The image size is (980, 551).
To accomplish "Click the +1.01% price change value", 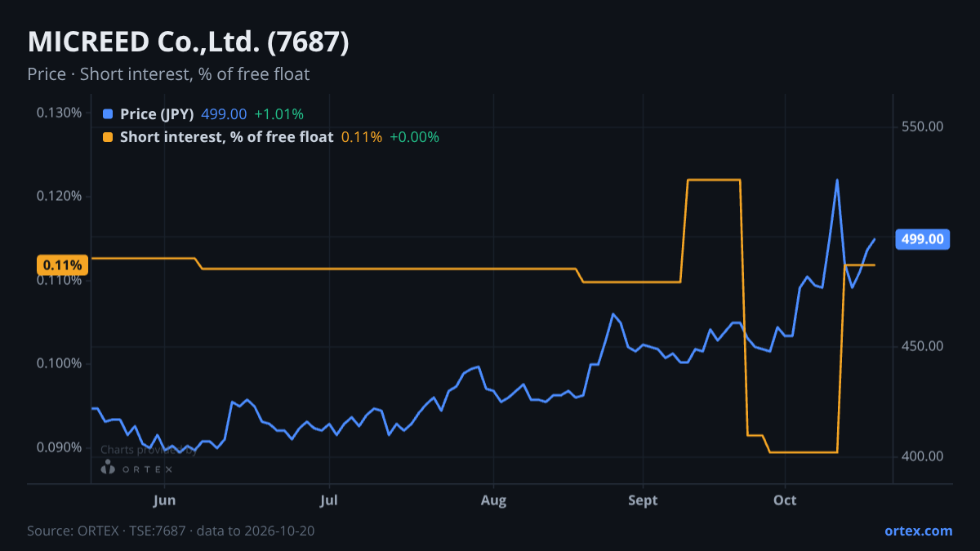I will pyautogui.click(x=279, y=114).
